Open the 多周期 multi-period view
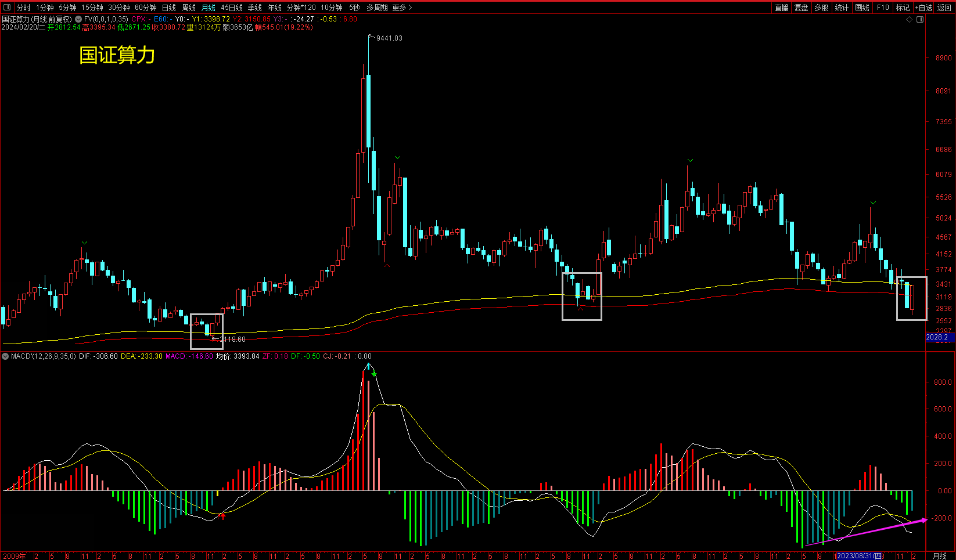Viewport: 956px width, 560px height. (x=377, y=8)
